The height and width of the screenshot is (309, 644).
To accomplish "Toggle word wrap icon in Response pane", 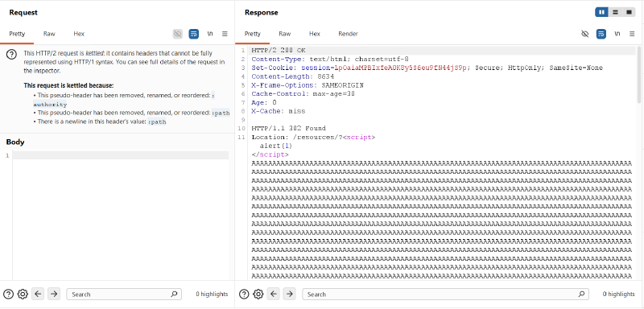I will pyautogui.click(x=601, y=34).
